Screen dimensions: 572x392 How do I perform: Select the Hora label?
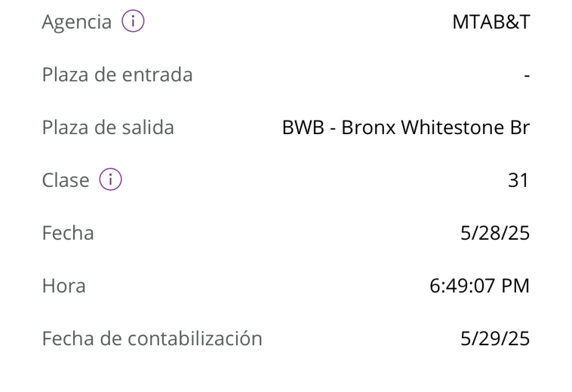click(64, 286)
